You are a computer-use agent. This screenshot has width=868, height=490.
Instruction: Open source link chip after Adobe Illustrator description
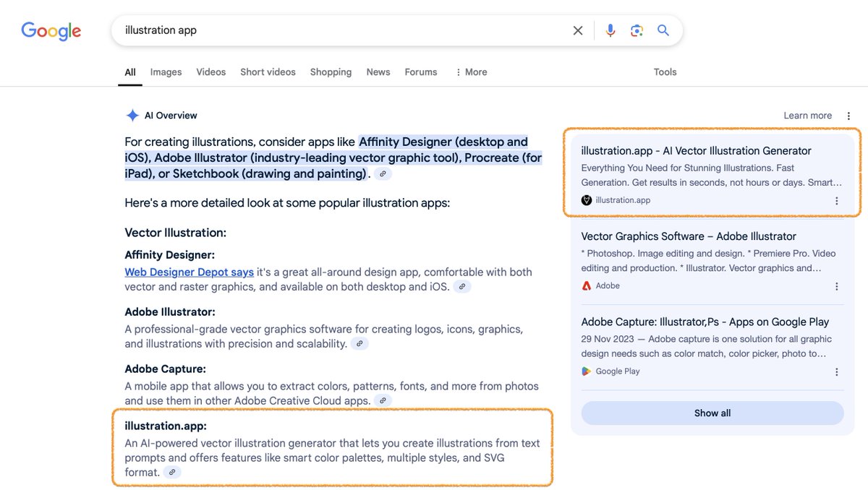pos(359,344)
